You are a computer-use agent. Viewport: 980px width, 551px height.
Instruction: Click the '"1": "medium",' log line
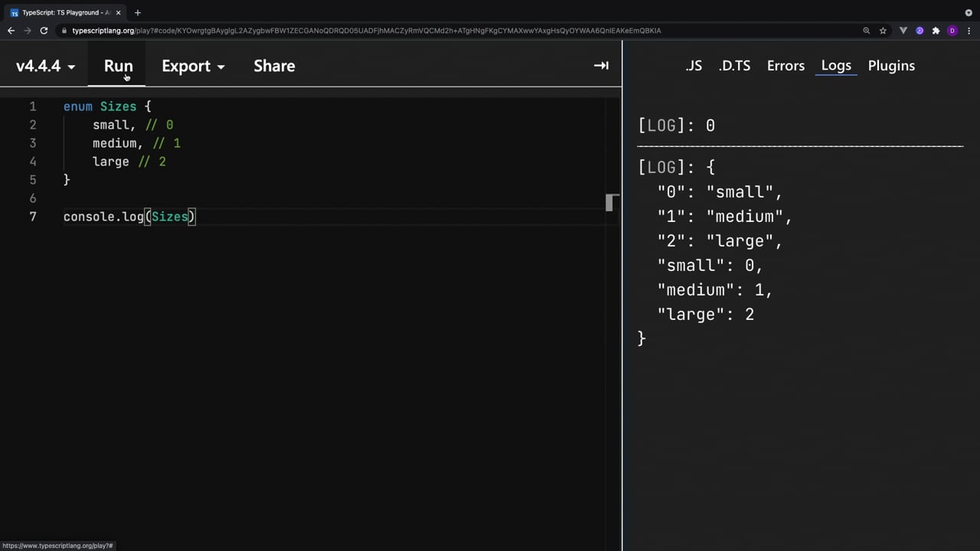(x=724, y=217)
